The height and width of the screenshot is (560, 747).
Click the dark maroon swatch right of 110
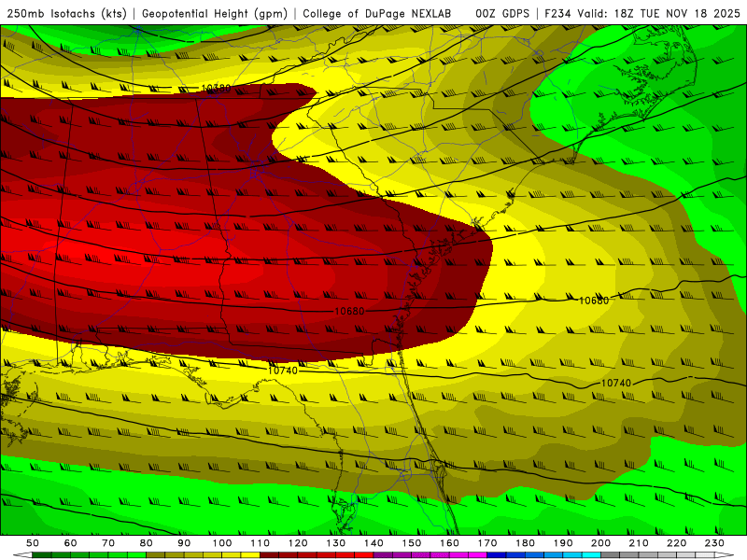coord(270,555)
